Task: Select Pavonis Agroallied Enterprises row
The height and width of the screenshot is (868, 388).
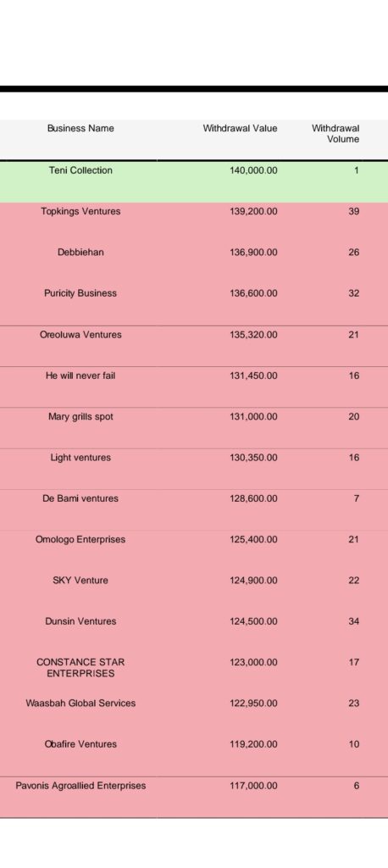Action: [194, 797]
